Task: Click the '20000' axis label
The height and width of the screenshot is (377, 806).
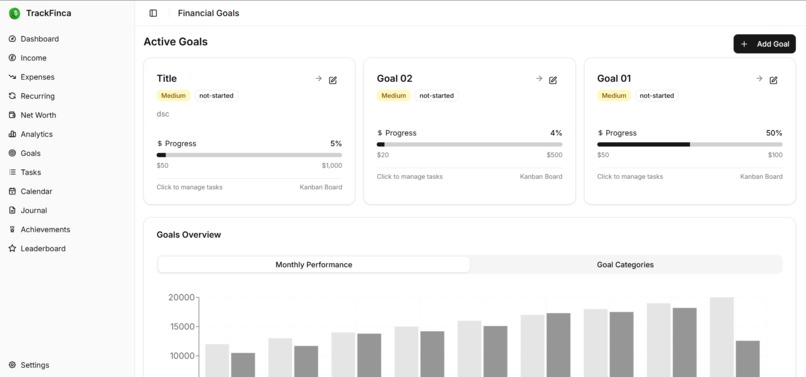Action: (181, 297)
